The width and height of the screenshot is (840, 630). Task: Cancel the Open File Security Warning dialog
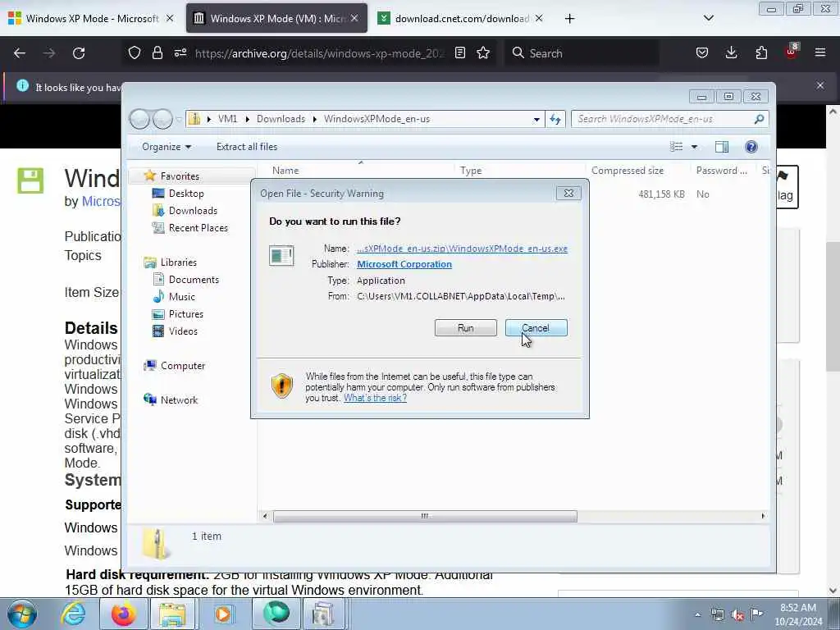pyautogui.click(x=536, y=328)
